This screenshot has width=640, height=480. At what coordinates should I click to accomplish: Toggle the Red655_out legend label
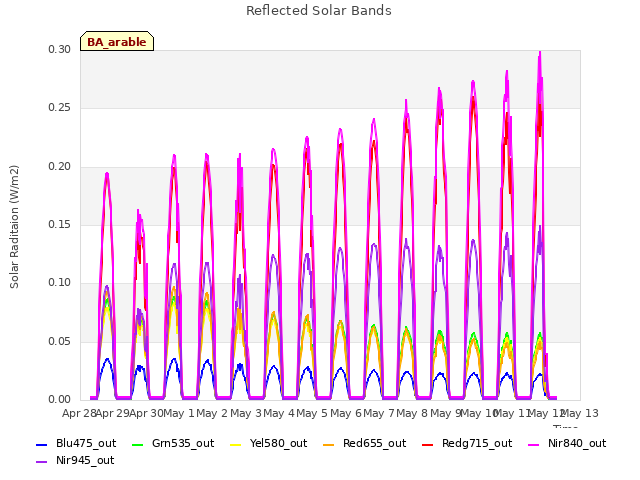pyautogui.click(x=374, y=443)
